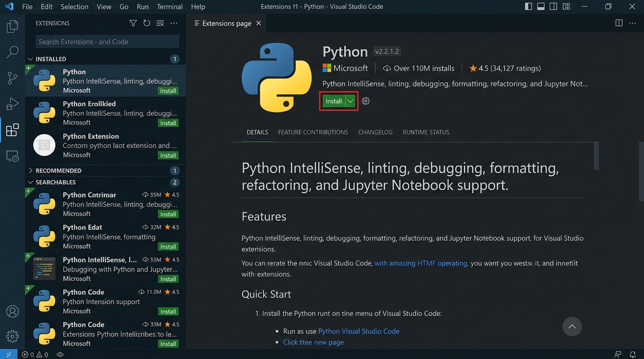The height and width of the screenshot is (359, 644).
Task: Install the Python Edat extension
Action: point(168,247)
